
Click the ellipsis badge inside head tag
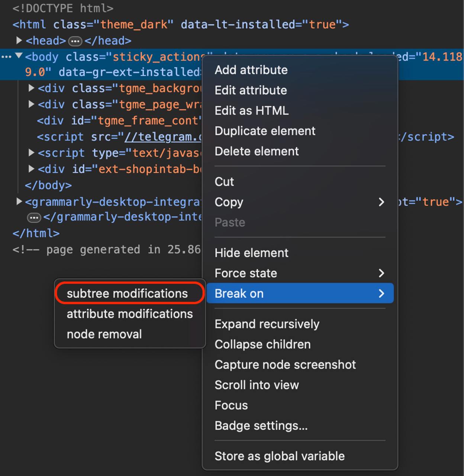(75, 41)
